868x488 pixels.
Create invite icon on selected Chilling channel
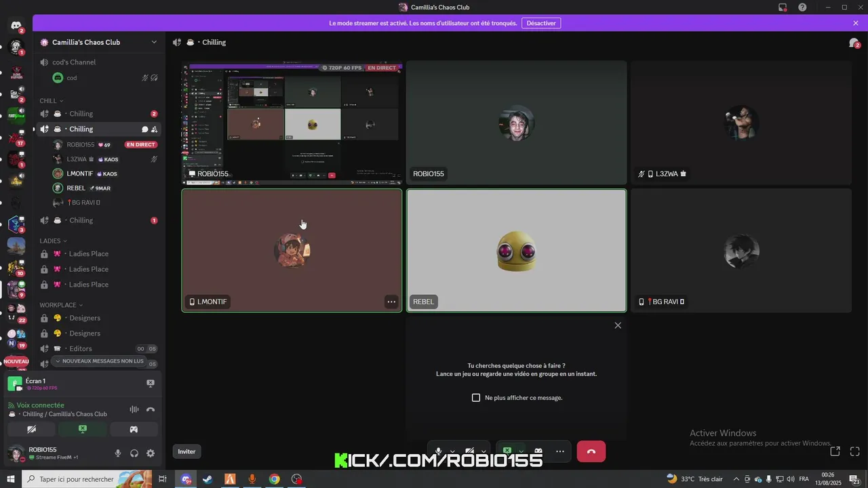tap(155, 129)
